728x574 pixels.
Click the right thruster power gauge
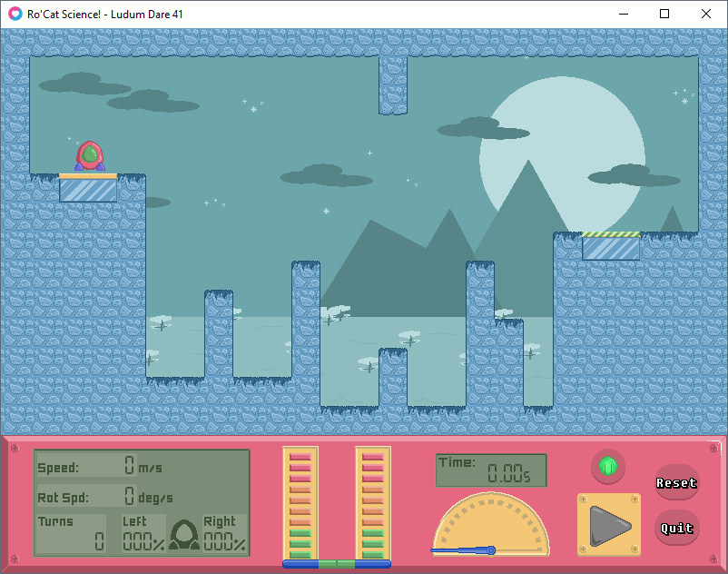tap(373, 503)
